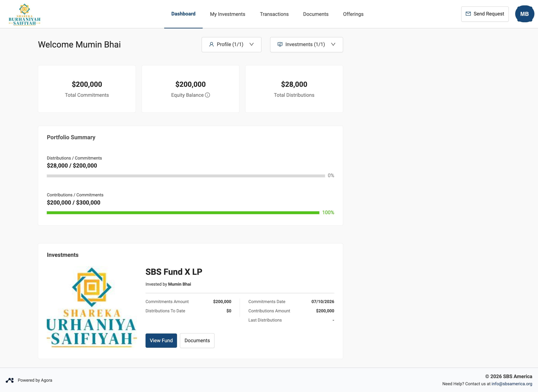Screen dimensions: 538x392
Task: Click the © 2026 SBS America text
Action: (x=509, y=376)
